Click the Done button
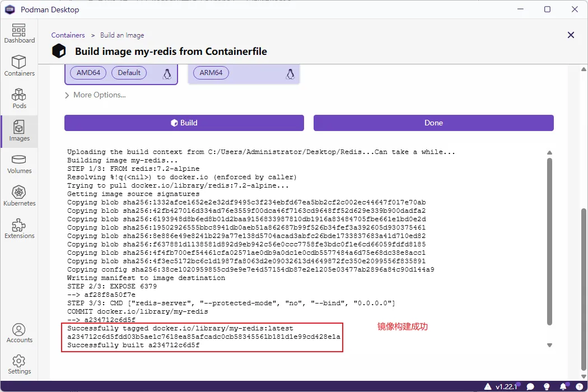The width and height of the screenshot is (588, 392). point(433,123)
